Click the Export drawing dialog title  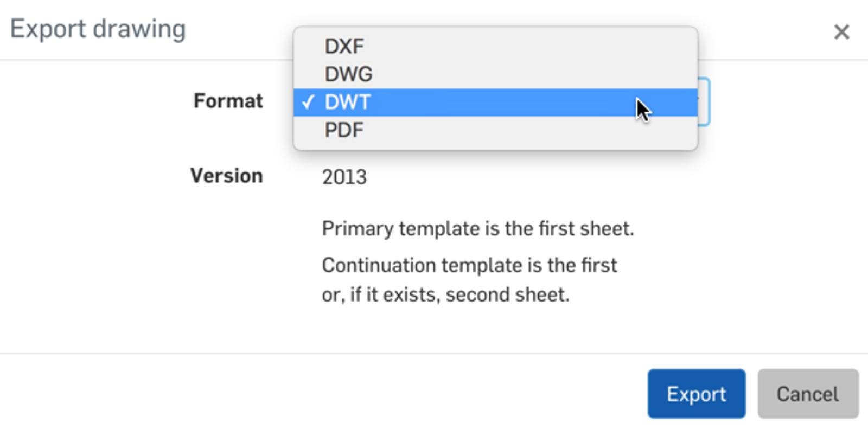click(98, 29)
